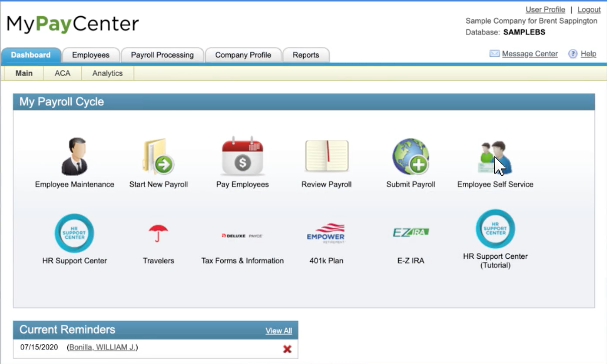This screenshot has height=364, width=607.
Task: Click the Pay Employees label
Action: 243,184
